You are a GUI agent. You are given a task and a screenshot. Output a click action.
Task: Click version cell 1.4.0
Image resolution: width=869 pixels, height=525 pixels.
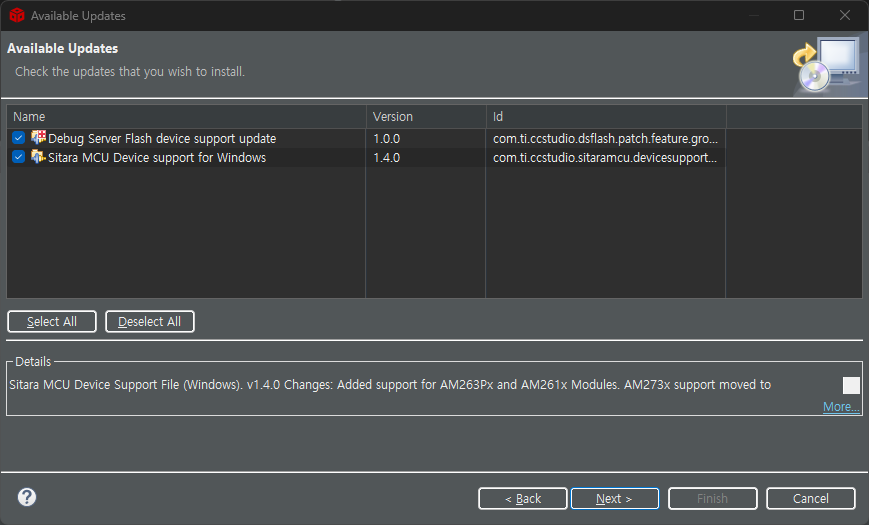[x=386, y=157]
